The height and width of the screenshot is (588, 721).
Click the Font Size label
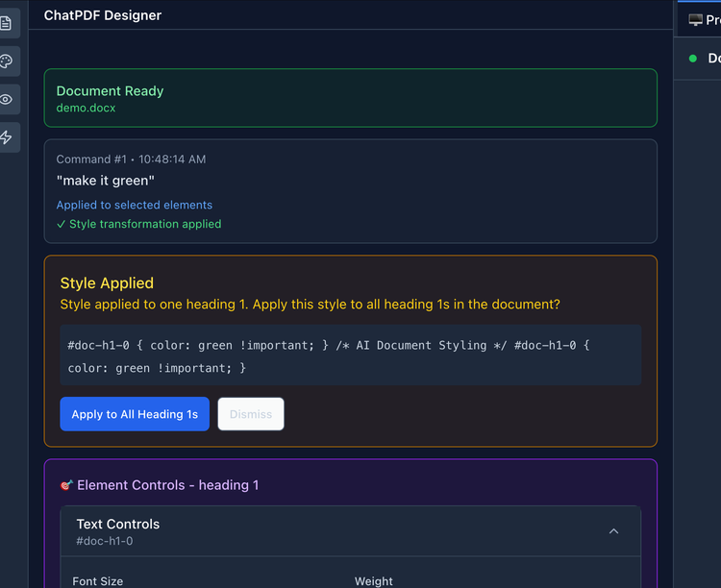tap(97, 581)
